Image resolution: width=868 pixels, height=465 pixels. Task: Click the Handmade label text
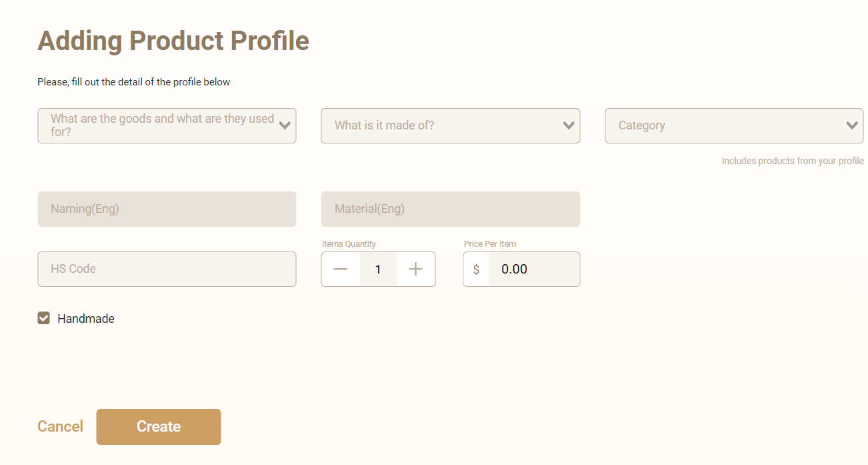[86, 319]
